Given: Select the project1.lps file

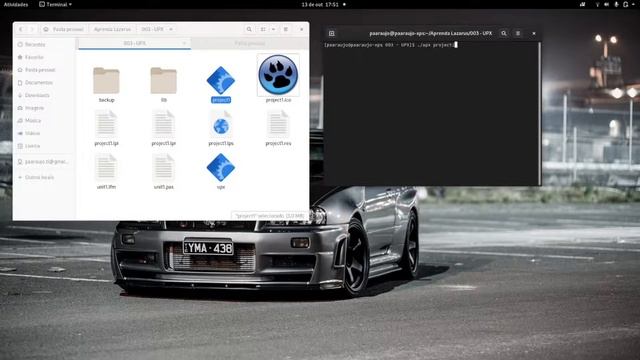Looking at the screenshot, I should point(221,128).
